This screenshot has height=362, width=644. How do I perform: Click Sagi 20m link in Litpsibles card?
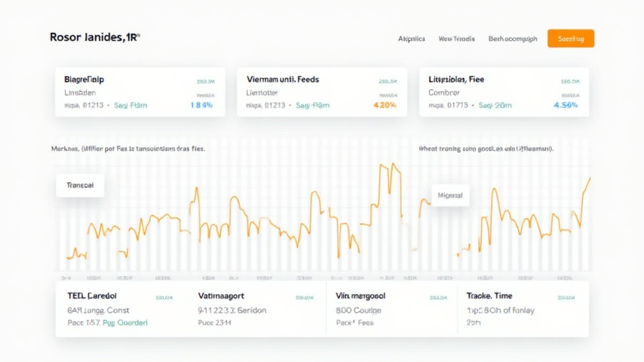pyautogui.click(x=495, y=106)
